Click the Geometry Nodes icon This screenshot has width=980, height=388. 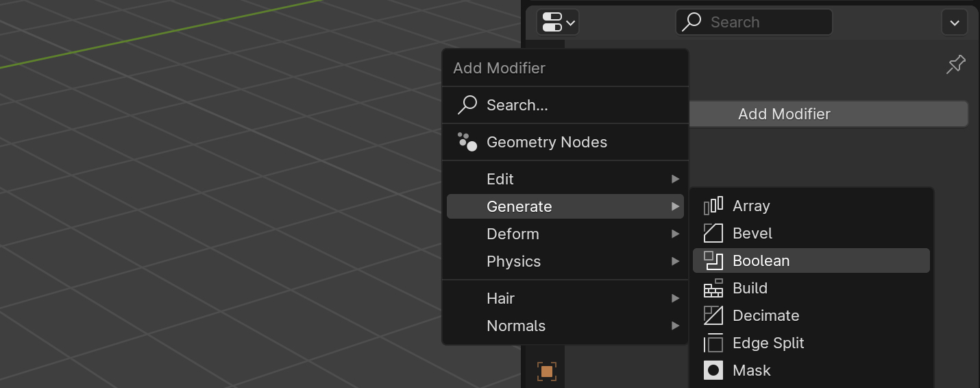(467, 142)
